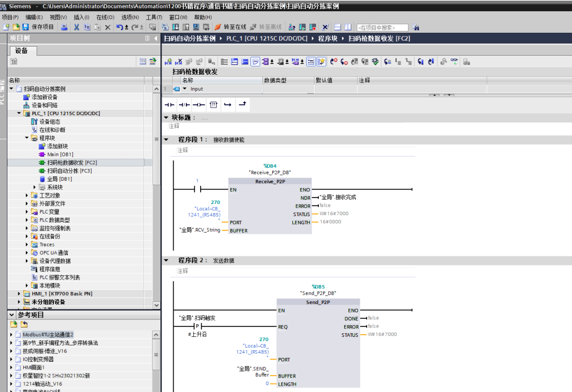
Task: Expand the HMI_1 KTP700 Basic PN node
Action: point(19,293)
